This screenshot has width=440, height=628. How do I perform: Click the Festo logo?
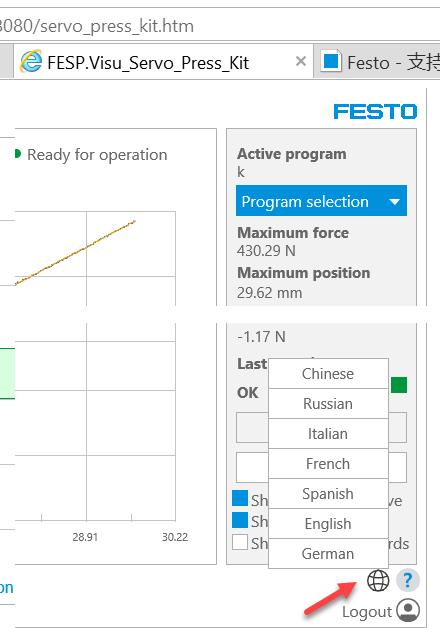tap(375, 111)
